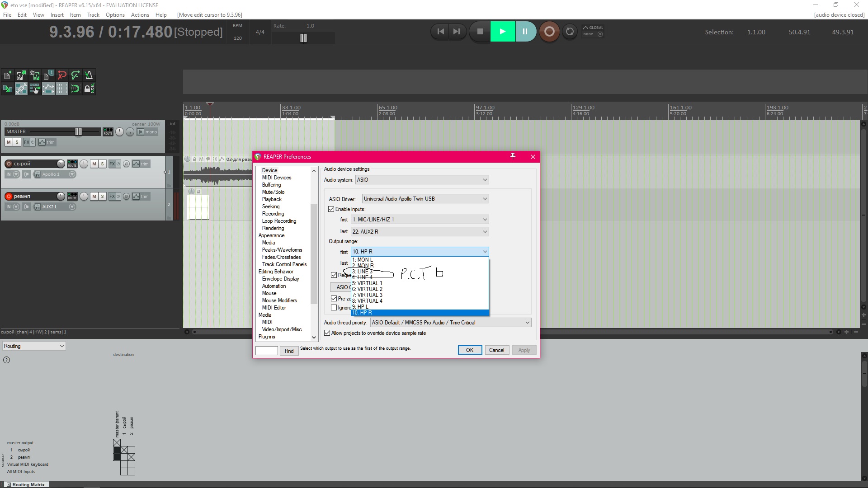This screenshot has height=488, width=868.
Task: Toggle the grid lines toolbar icon
Action: pyautogui.click(x=62, y=89)
